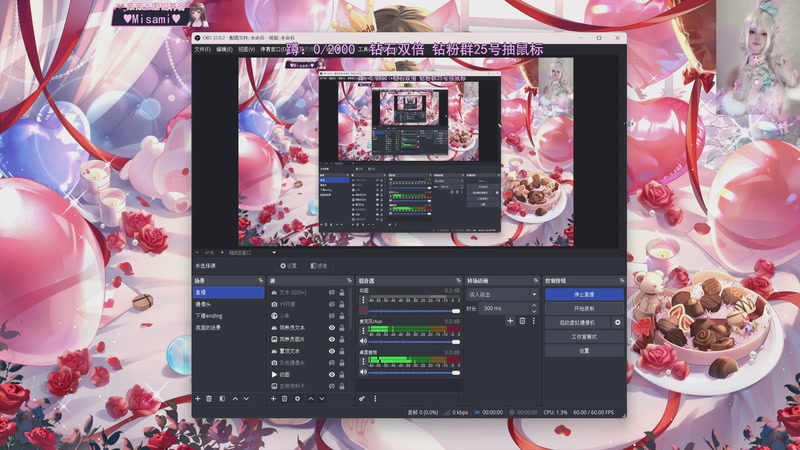Undock the 场景 panel with its float icon
The width and height of the screenshot is (800, 450).
click(261, 281)
